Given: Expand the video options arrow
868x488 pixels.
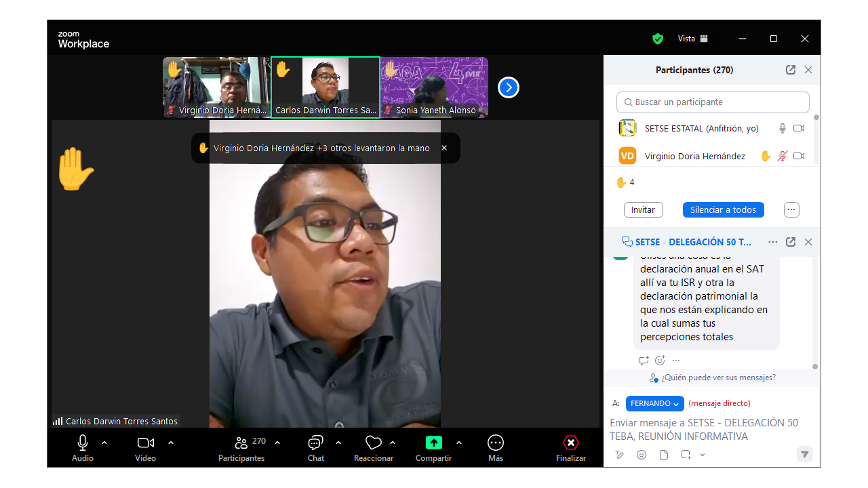Looking at the screenshot, I should 171,443.
